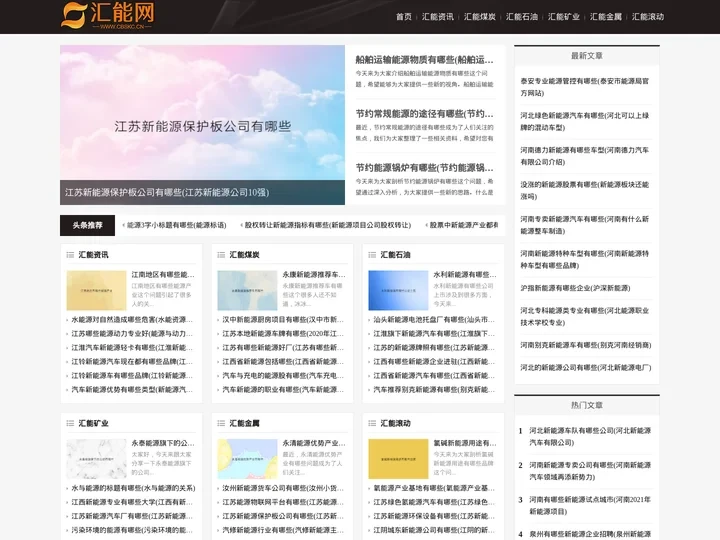Open 汇能石油 in the top navigation
This screenshot has width=720, height=540.
click(x=522, y=17)
